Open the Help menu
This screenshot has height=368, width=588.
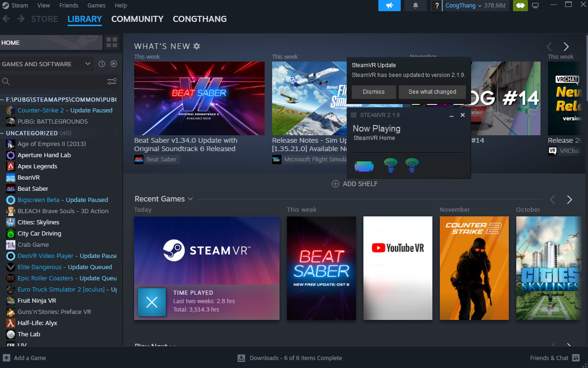point(121,6)
